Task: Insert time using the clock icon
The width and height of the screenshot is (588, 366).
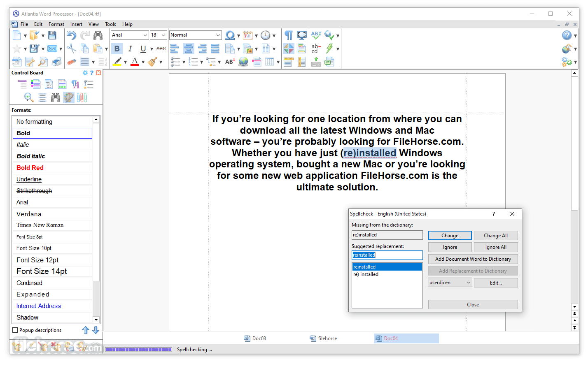Action: (266, 35)
